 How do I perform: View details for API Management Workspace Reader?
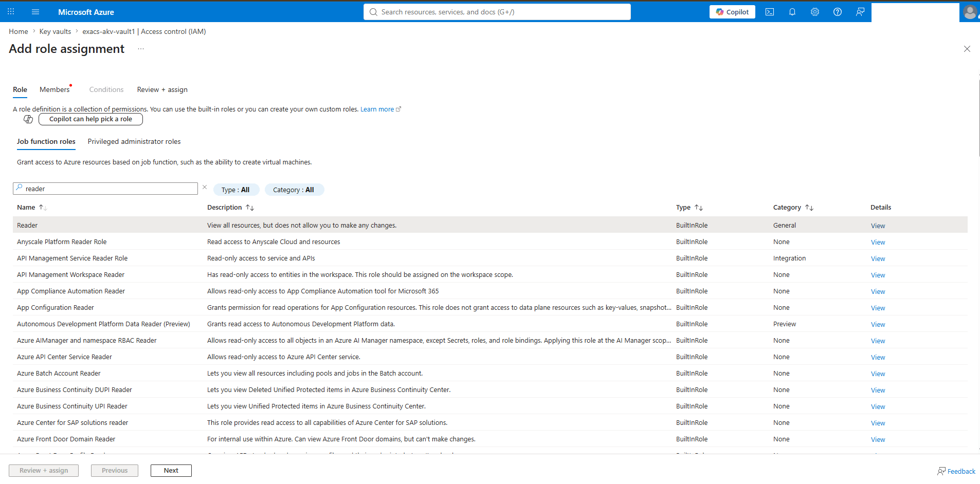878,275
